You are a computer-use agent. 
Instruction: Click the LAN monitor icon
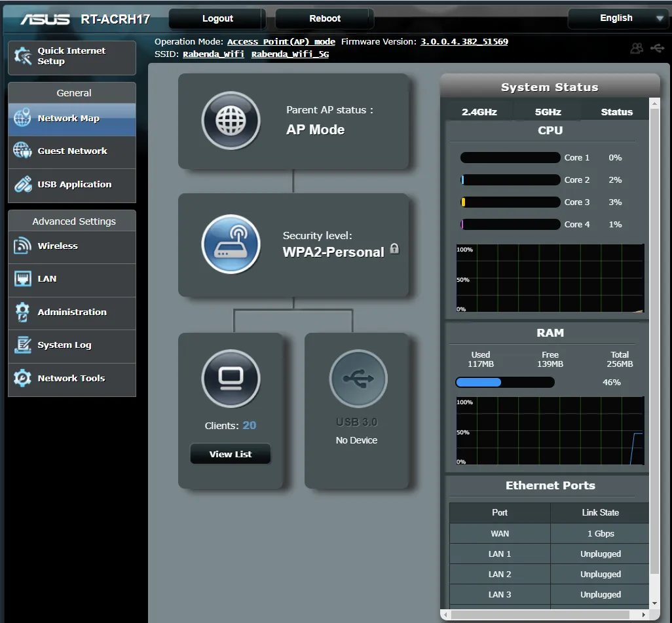tap(22, 278)
